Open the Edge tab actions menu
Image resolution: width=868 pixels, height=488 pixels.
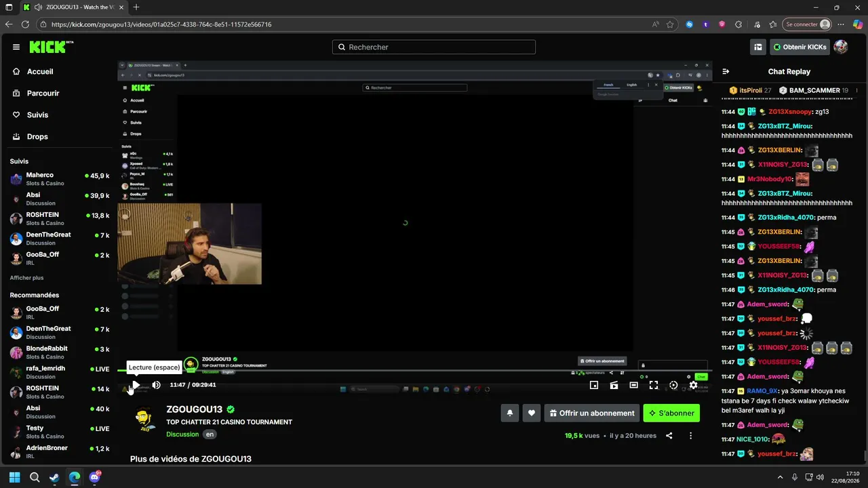pos(9,7)
